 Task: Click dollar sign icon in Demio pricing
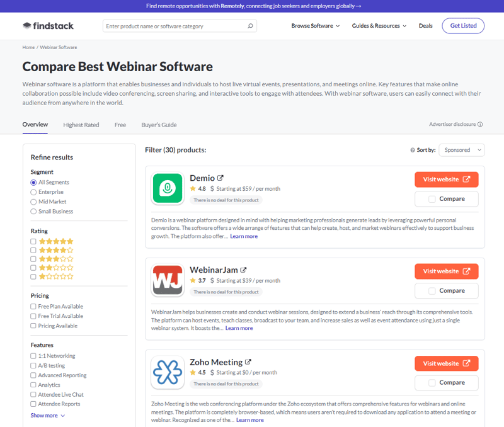pos(212,188)
